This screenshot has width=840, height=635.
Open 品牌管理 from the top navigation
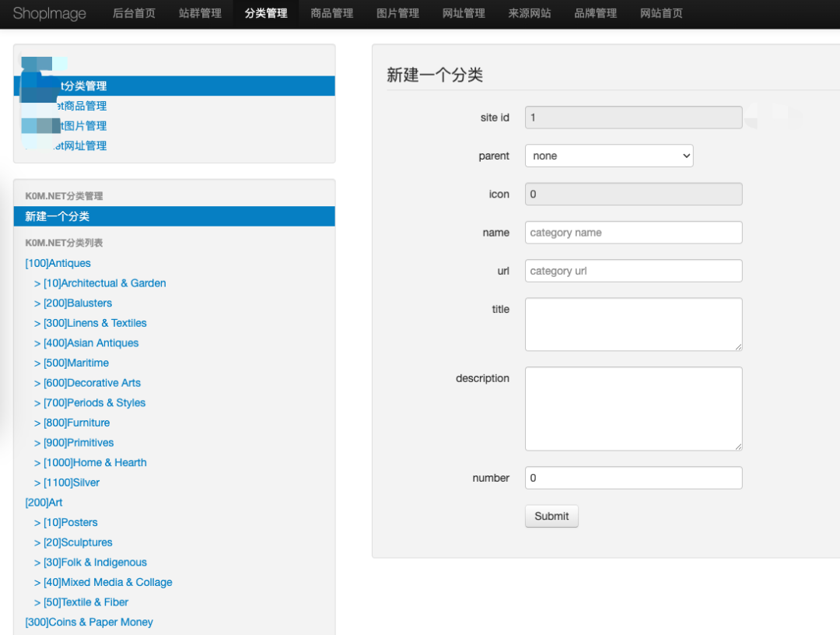(595, 14)
